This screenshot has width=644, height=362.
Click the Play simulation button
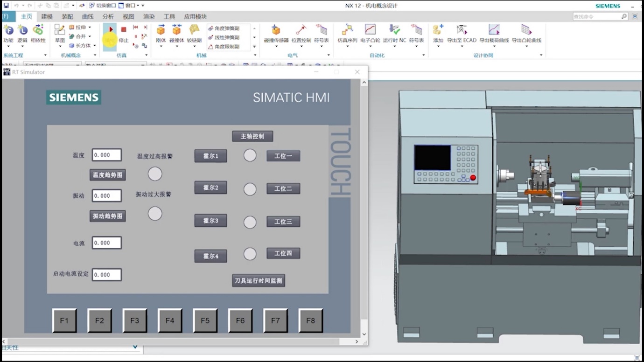[x=110, y=30]
